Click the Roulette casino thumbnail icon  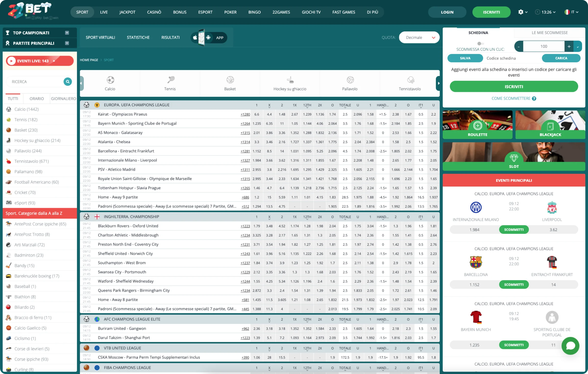(x=478, y=125)
